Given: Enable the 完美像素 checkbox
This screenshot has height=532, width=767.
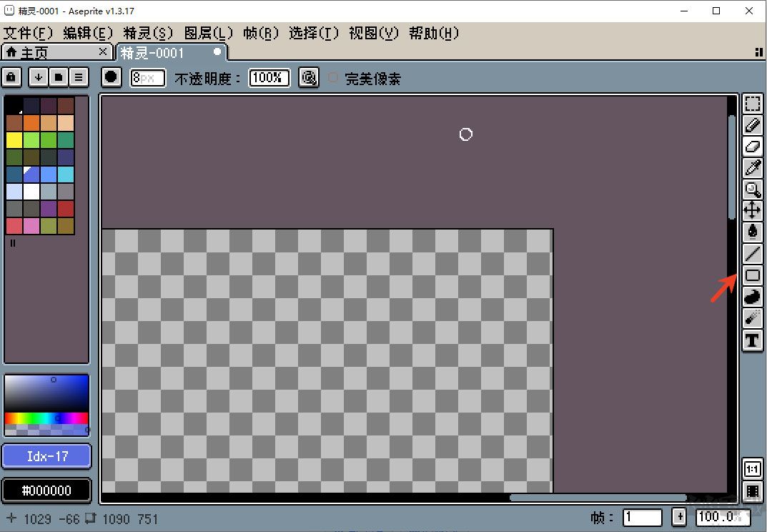Looking at the screenshot, I should click(332, 79).
